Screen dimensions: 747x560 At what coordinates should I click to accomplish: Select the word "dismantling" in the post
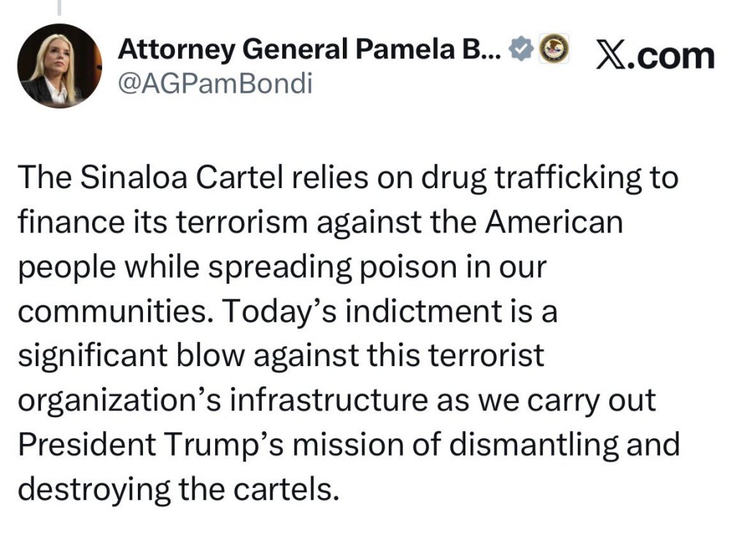[533, 444]
